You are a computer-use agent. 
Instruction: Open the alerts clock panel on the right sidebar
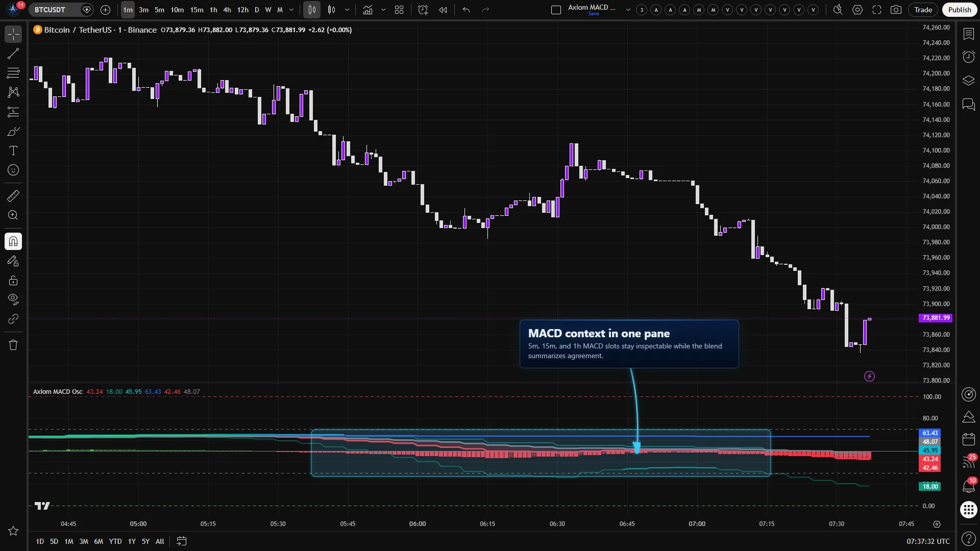pyautogui.click(x=968, y=57)
